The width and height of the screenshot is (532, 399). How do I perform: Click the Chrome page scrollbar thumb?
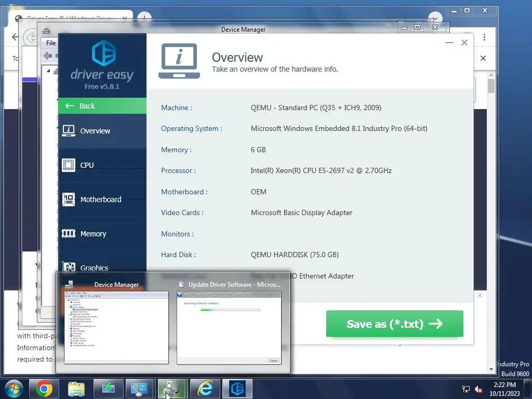[x=491, y=86]
